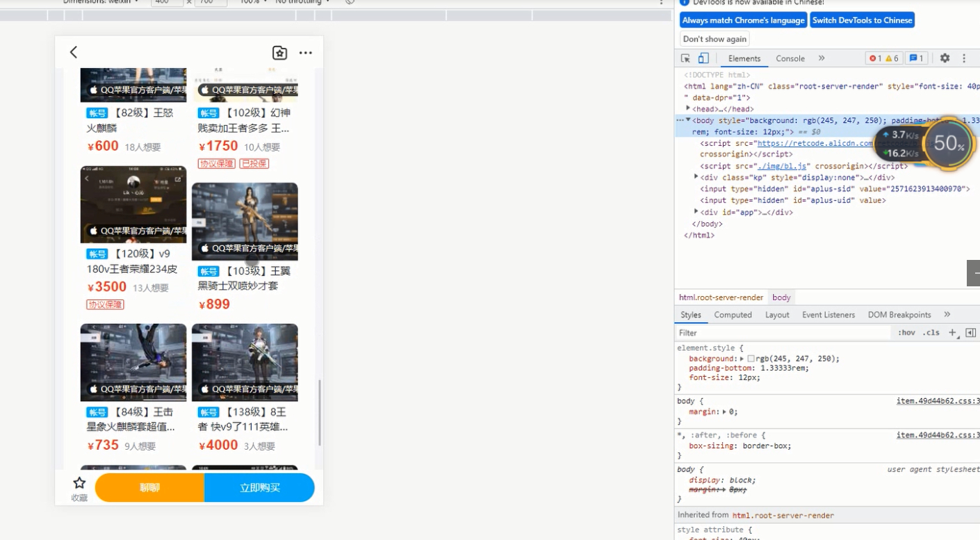Screen dimensions: 980x540
Task: Click the orange 聊聊 chat button
Action: (x=150, y=488)
